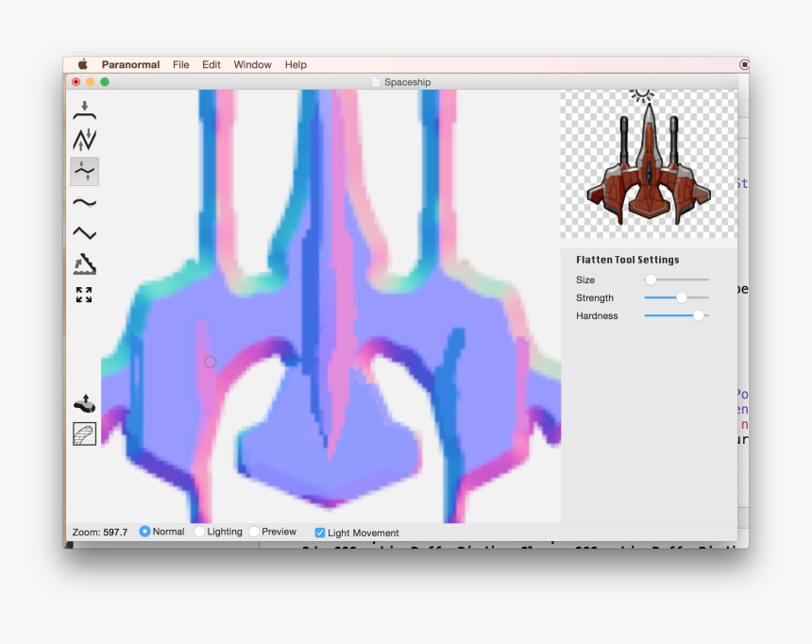This screenshot has height=644, width=812.
Task: Open the Window menu
Action: click(x=252, y=65)
